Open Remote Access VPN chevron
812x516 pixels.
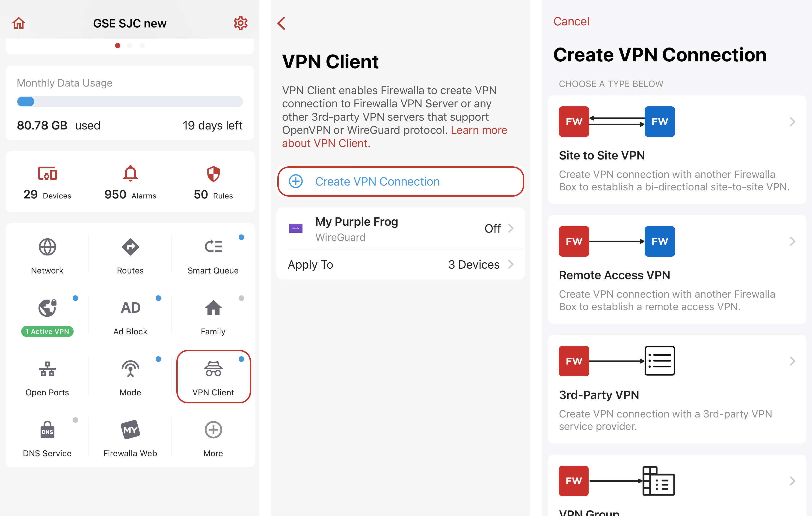[x=792, y=241]
